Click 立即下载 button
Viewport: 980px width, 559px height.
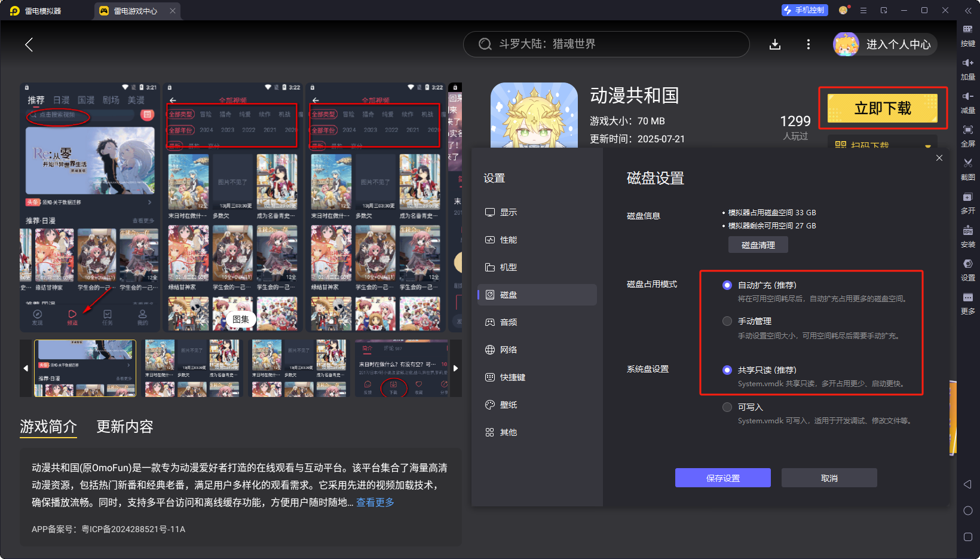(883, 108)
